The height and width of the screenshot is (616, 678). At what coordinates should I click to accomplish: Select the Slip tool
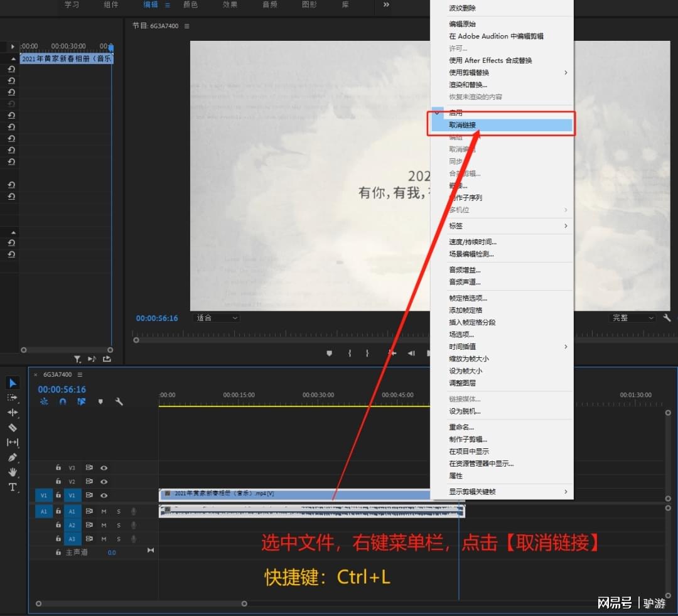coord(13,442)
